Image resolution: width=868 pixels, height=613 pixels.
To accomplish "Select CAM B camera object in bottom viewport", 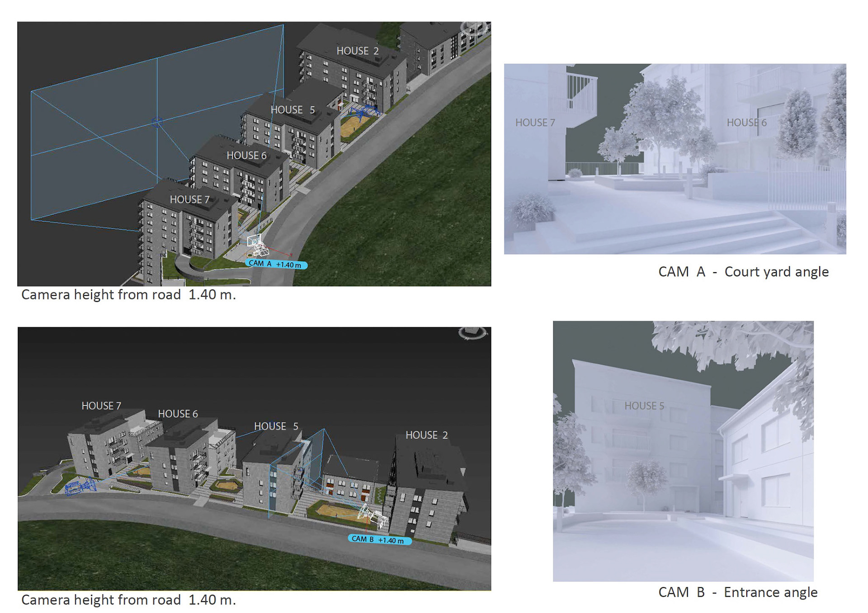I will [373, 515].
